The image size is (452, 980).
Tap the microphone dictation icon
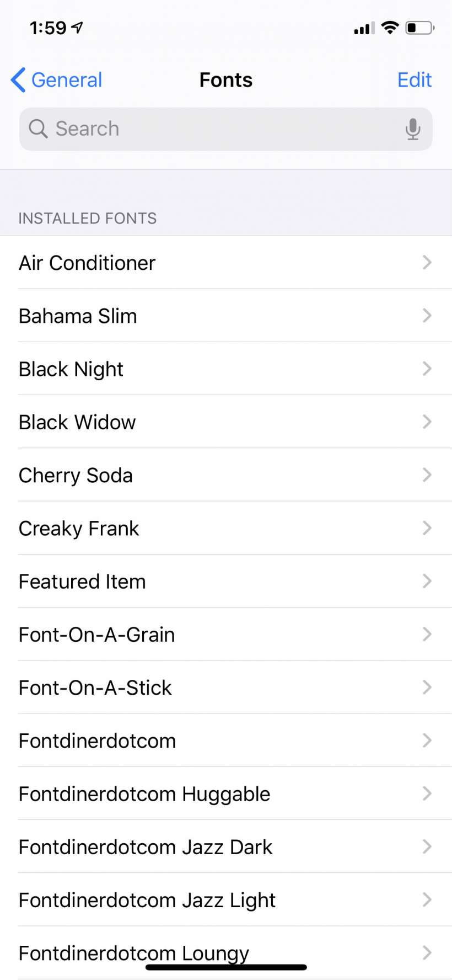[412, 129]
